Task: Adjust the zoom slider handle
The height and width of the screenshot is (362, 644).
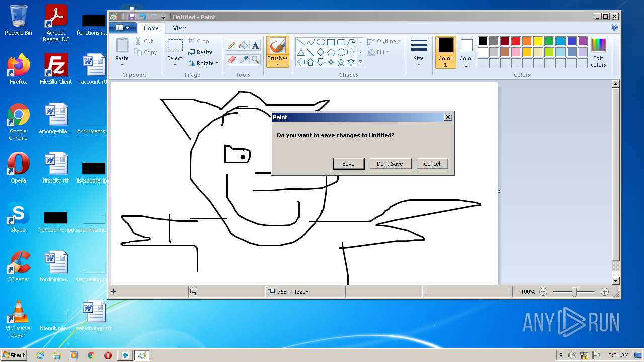Action: point(574,292)
